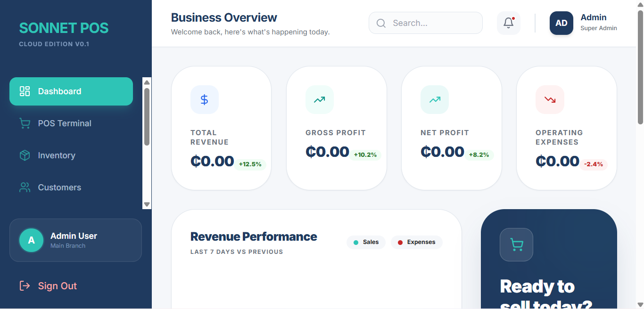Focus the Search input field
Image resolution: width=644 pixels, height=309 pixels.
[431, 23]
